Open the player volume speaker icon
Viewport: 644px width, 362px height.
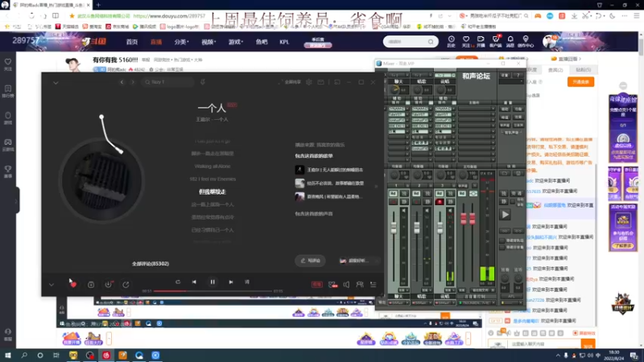[x=346, y=285]
